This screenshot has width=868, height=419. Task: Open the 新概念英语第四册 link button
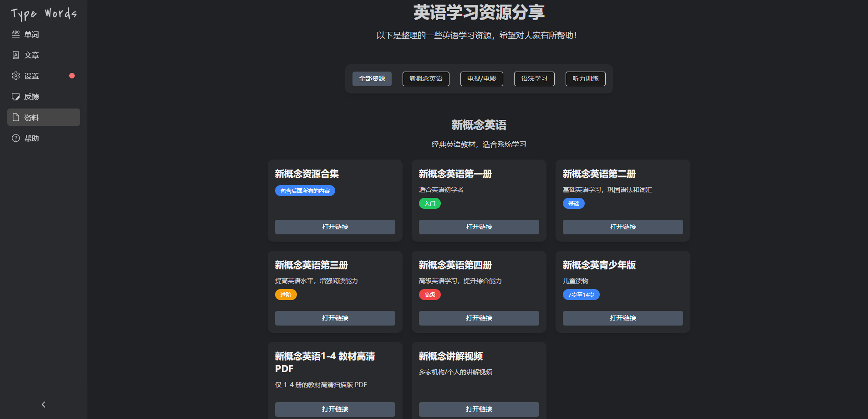(x=479, y=318)
